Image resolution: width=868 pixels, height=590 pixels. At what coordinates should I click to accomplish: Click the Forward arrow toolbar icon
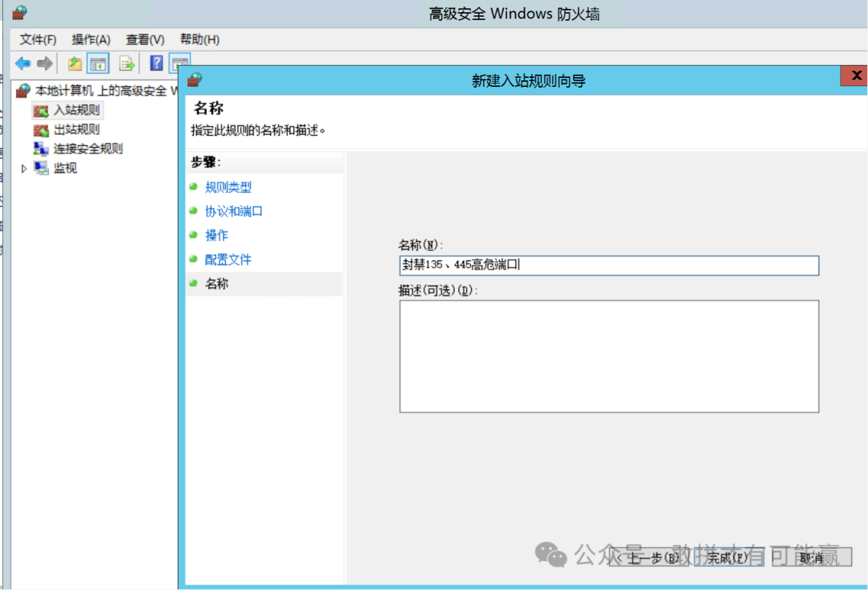[45, 64]
